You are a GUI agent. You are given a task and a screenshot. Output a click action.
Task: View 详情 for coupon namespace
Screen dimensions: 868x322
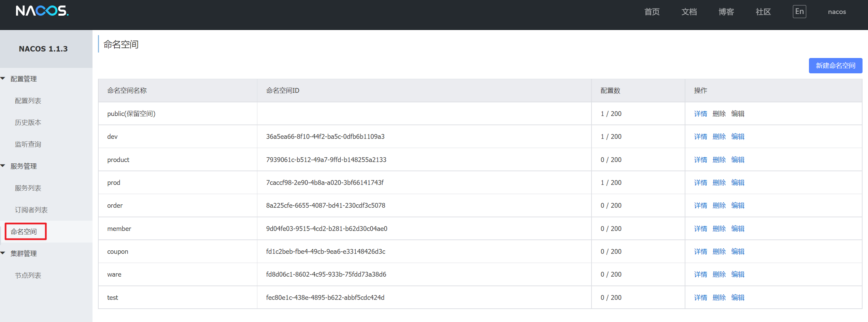(x=701, y=251)
